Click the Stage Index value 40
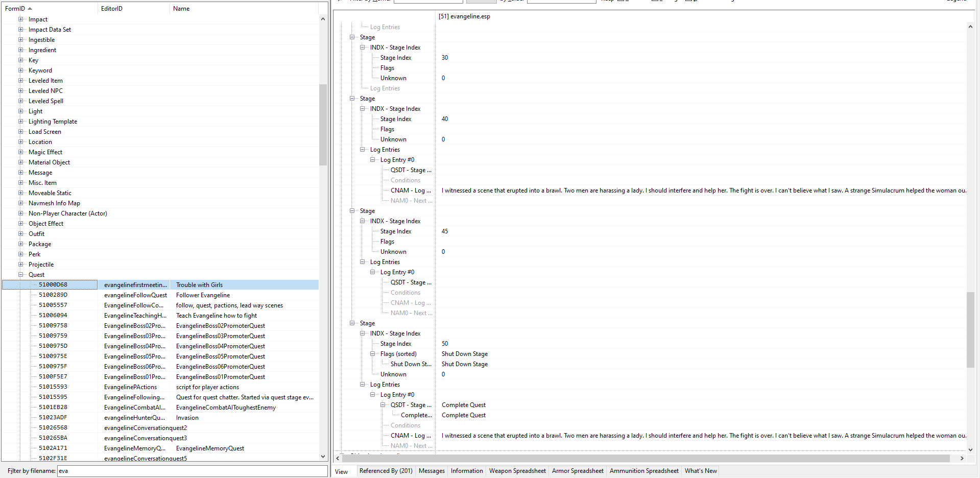Viewport: 980px width, 478px height. click(445, 119)
